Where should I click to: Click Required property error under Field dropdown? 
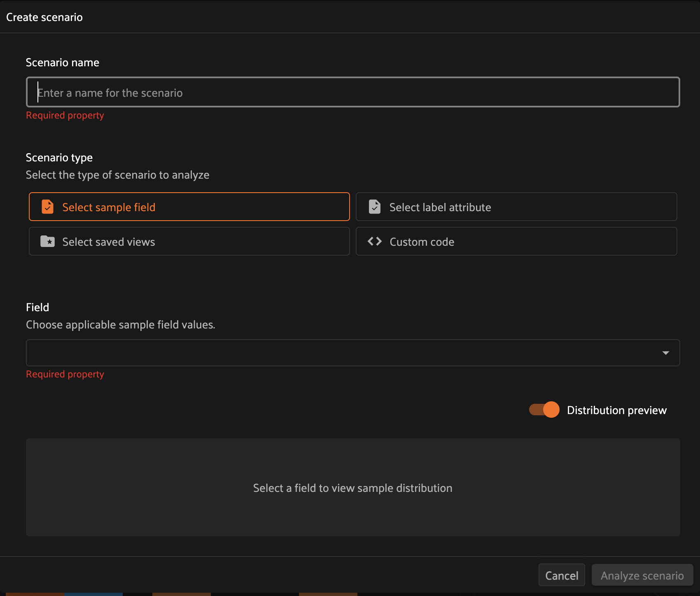65,374
